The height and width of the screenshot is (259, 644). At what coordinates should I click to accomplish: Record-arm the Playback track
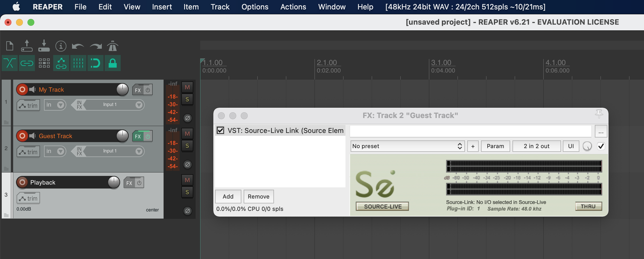point(22,182)
